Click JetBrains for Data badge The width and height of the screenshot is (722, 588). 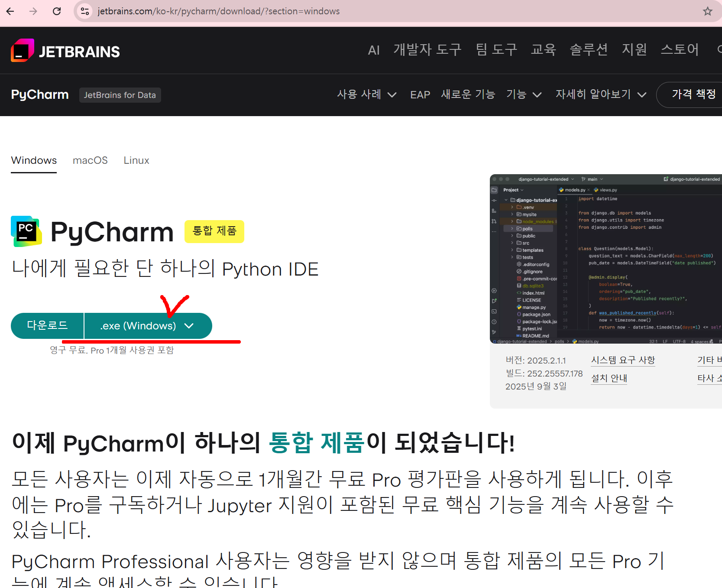[x=120, y=95]
